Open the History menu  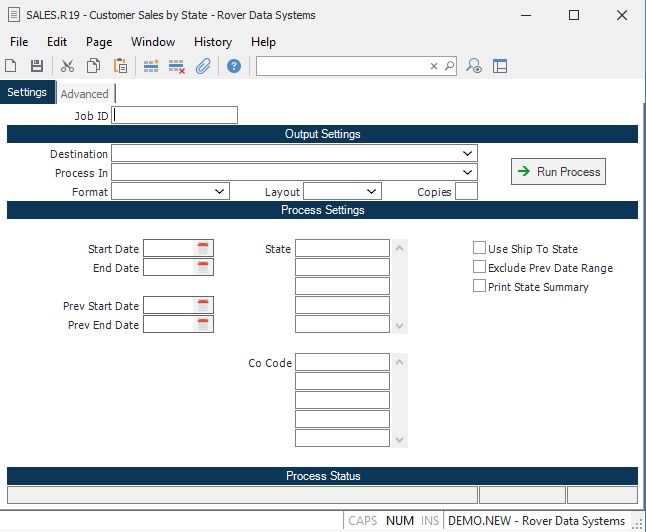(x=212, y=42)
